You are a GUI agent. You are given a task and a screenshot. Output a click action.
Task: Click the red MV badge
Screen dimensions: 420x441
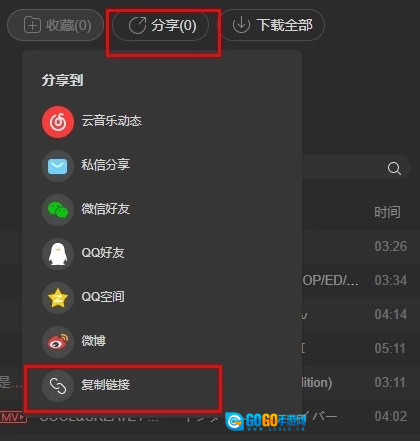(x=13, y=417)
